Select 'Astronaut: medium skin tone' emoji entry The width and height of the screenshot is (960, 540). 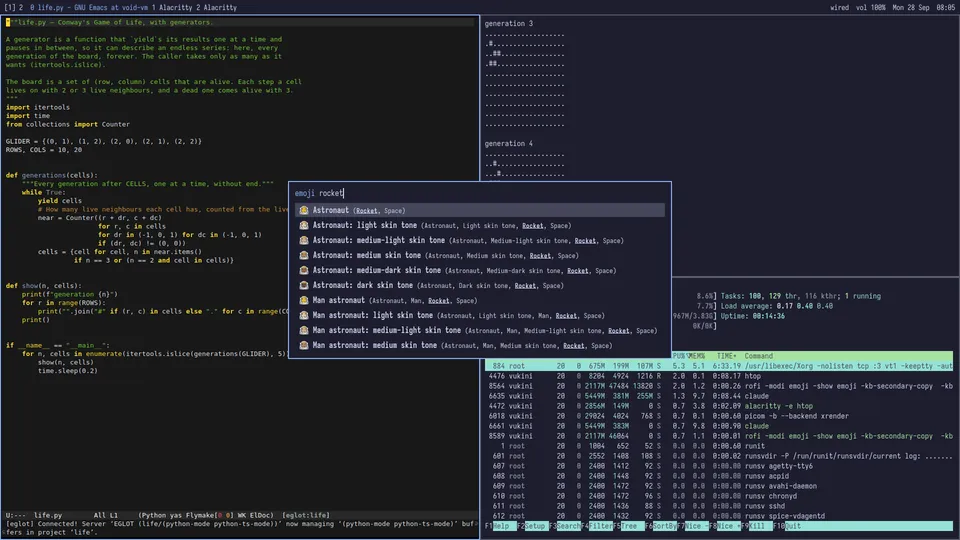(x=480, y=255)
